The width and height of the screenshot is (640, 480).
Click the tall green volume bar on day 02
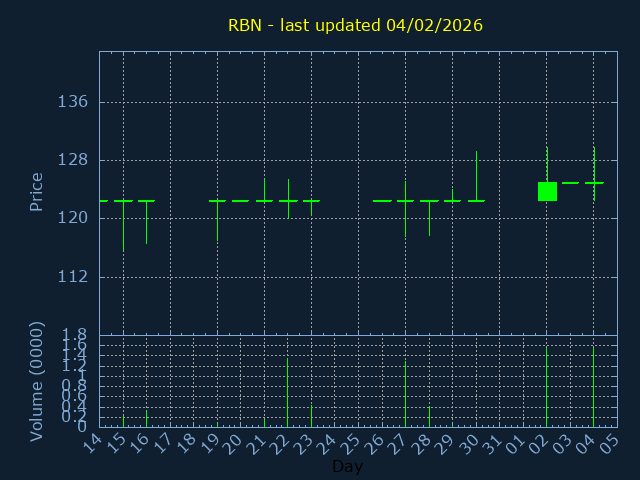547,390
